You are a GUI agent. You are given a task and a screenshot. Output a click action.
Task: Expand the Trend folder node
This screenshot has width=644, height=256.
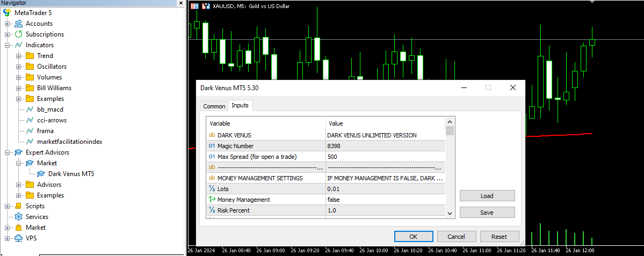(x=18, y=56)
